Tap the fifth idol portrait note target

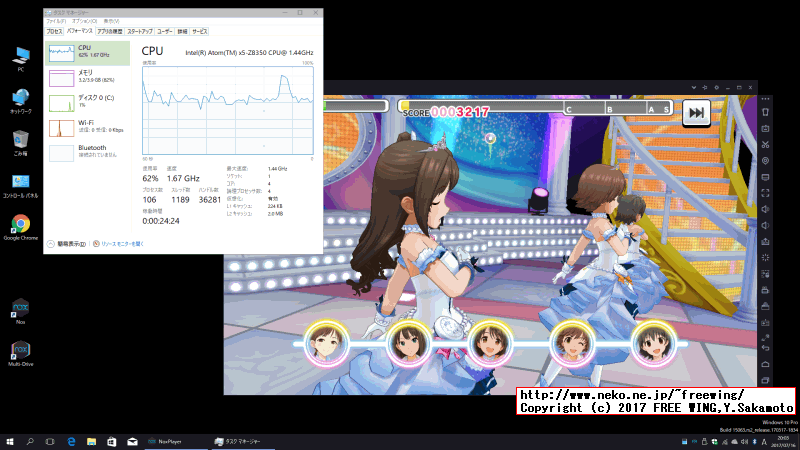(654, 343)
